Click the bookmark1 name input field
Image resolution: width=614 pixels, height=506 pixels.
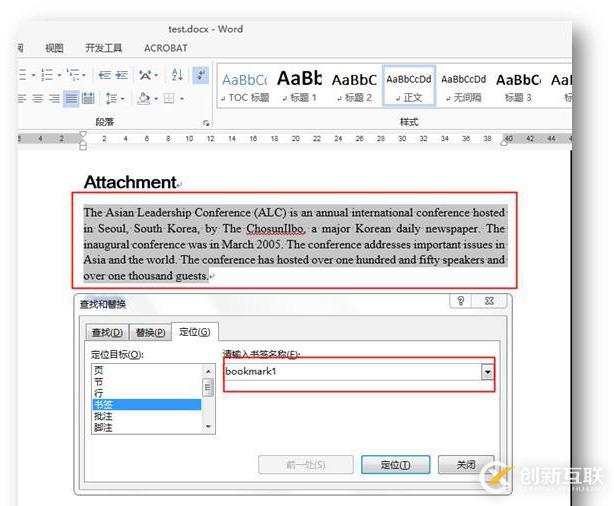[x=353, y=372]
